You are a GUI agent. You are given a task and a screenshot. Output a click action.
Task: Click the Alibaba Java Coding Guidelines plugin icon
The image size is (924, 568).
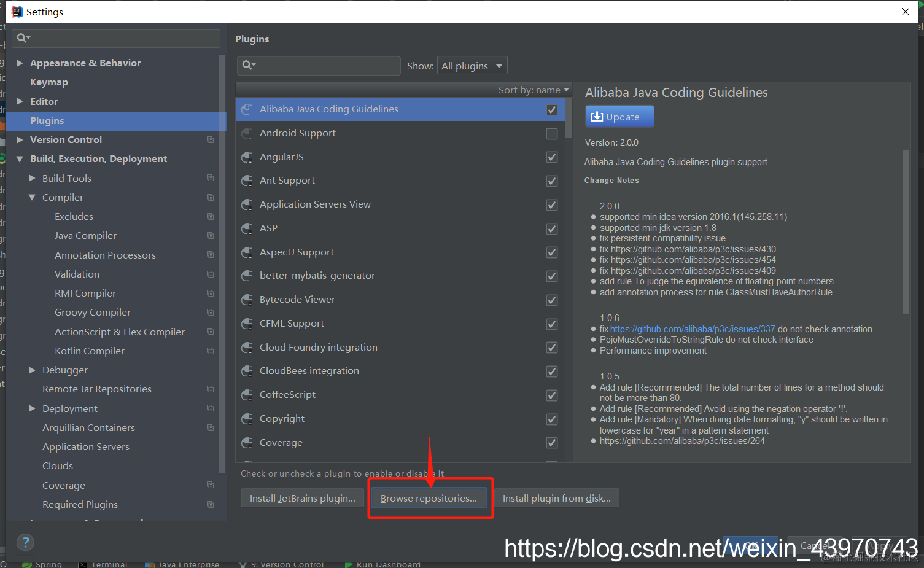pos(247,109)
